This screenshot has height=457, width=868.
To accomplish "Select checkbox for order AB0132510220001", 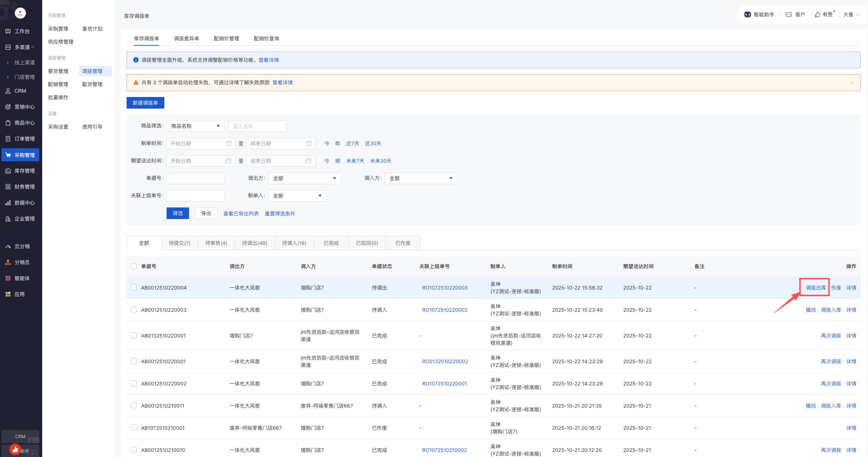I will pos(134,336).
